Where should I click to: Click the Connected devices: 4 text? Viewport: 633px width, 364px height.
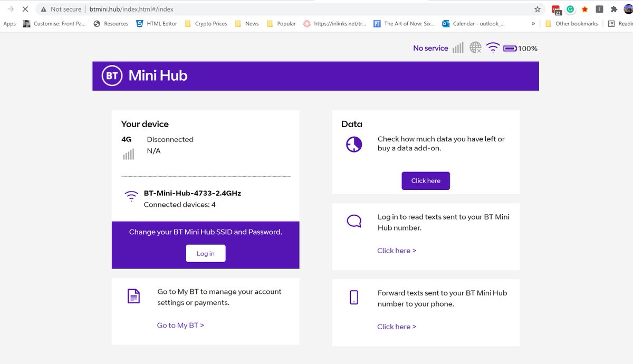click(x=179, y=205)
